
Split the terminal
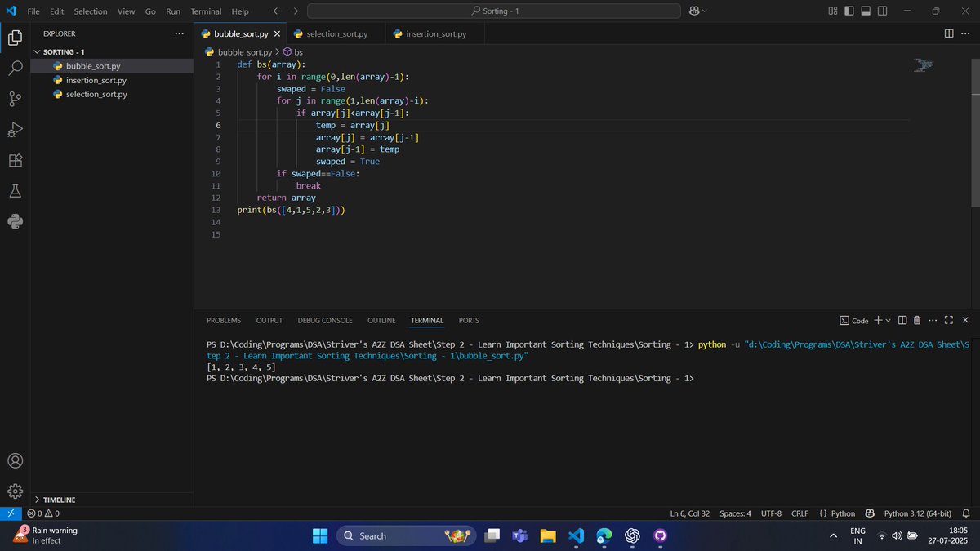click(902, 320)
